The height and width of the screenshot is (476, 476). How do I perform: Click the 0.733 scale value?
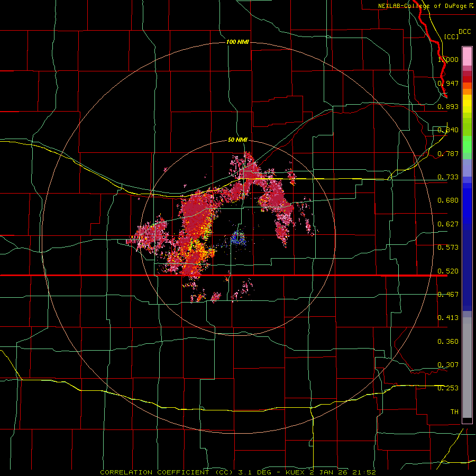[448, 177]
